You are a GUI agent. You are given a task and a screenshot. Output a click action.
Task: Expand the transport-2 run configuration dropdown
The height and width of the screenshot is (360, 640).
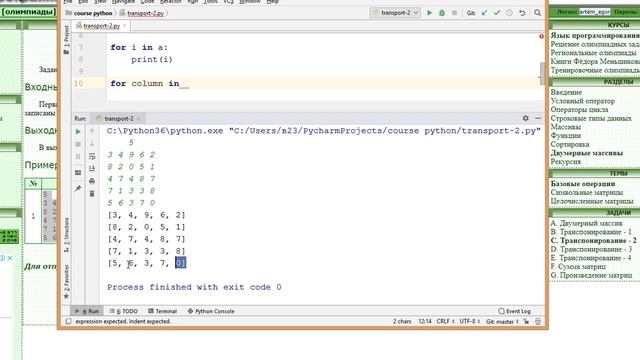point(395,13)
